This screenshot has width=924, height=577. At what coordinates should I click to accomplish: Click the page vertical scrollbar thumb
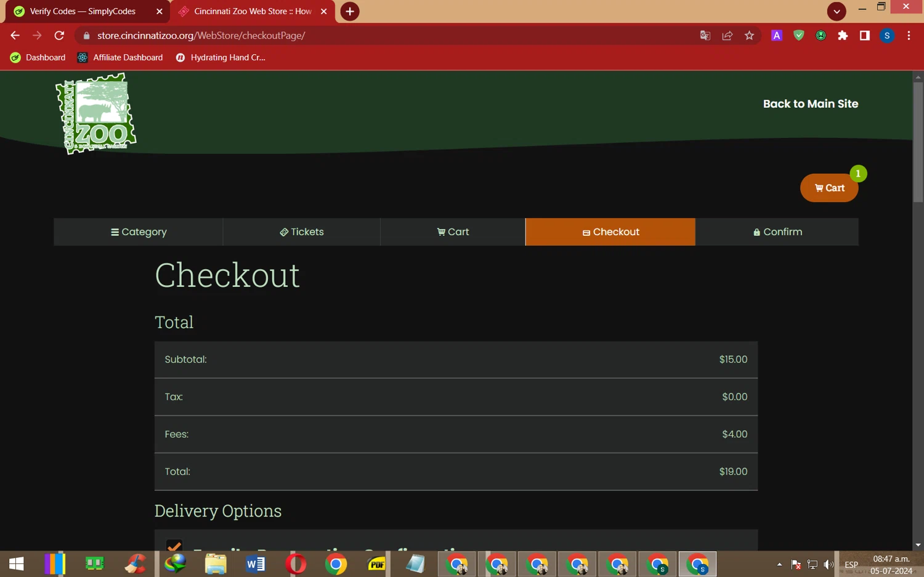918,142
